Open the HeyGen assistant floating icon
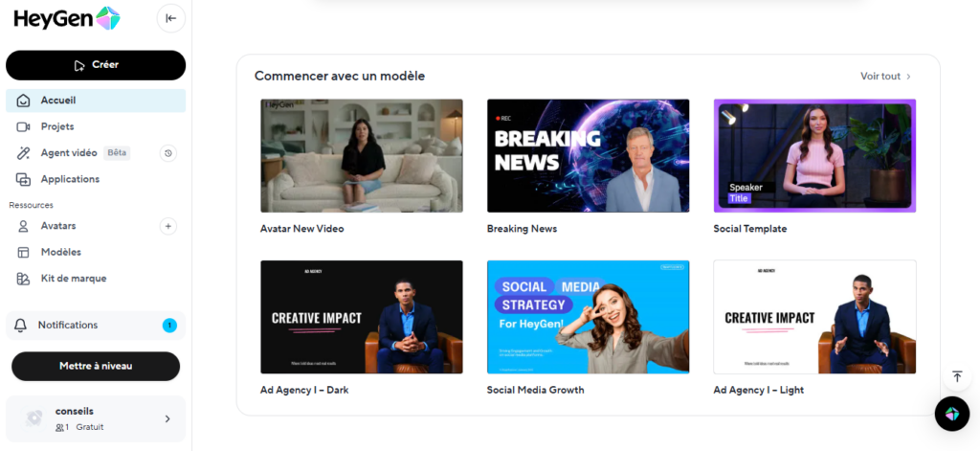Screen dimensions: 980x451 click(951, 413)
